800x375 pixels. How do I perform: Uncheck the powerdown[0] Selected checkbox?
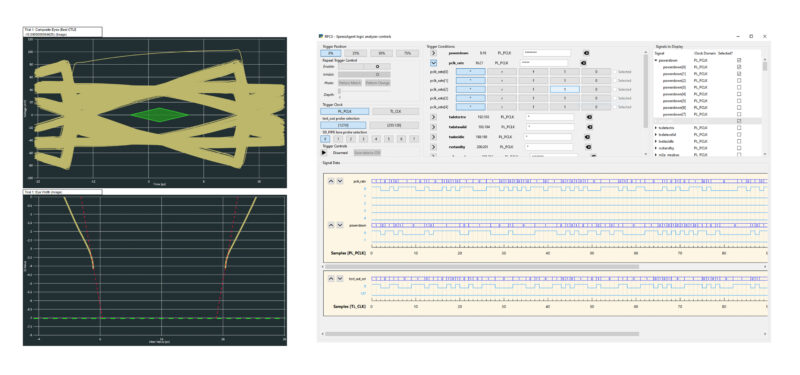point(739,67)
